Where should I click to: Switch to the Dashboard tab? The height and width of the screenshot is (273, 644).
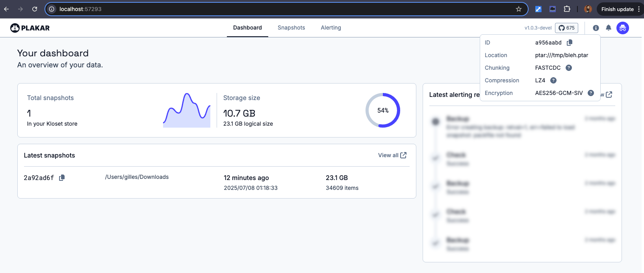point(247,28)
